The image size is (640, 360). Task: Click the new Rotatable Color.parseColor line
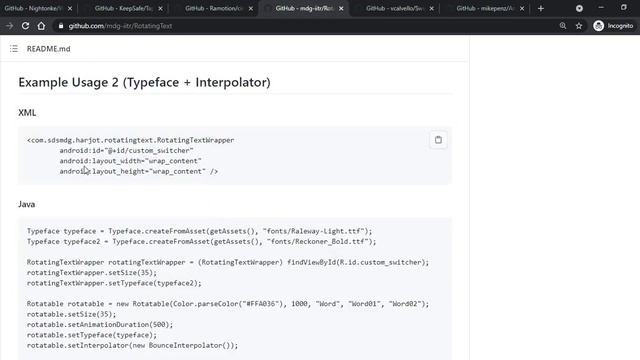point(228,304)
